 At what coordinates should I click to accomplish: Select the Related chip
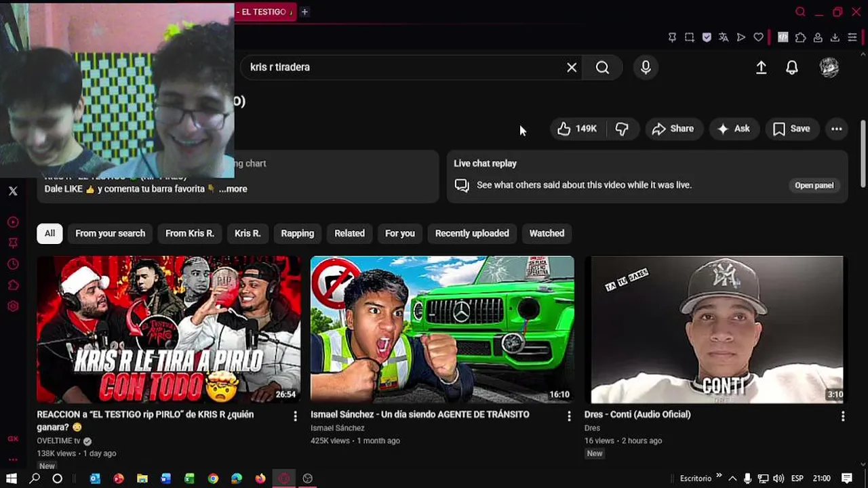(349, 233)
